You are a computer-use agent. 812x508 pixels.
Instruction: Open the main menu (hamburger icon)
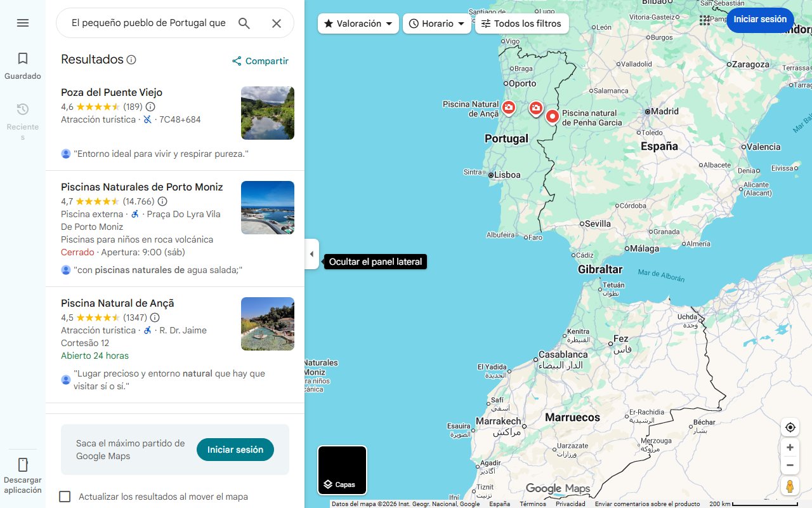coord(23,23)
